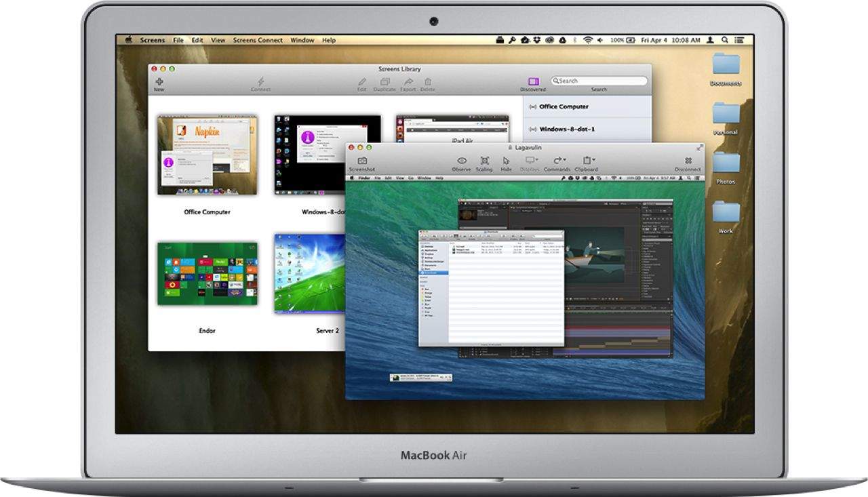Open the Clipboard dropdown in Lagavulin toolbar
The image size is (868, 497).
588,161
